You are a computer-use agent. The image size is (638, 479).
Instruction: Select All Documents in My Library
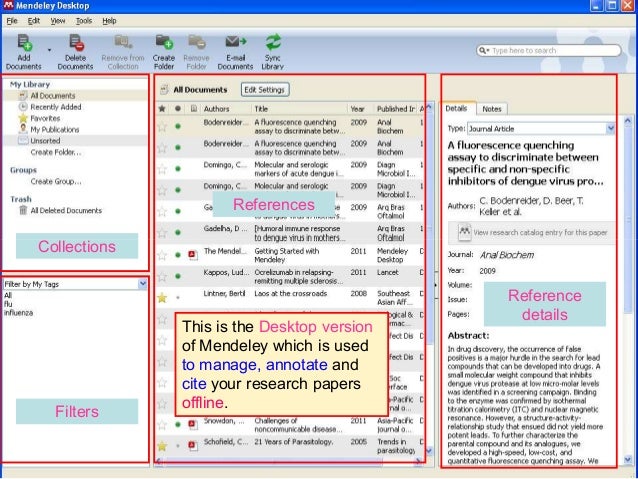(53, 96)
